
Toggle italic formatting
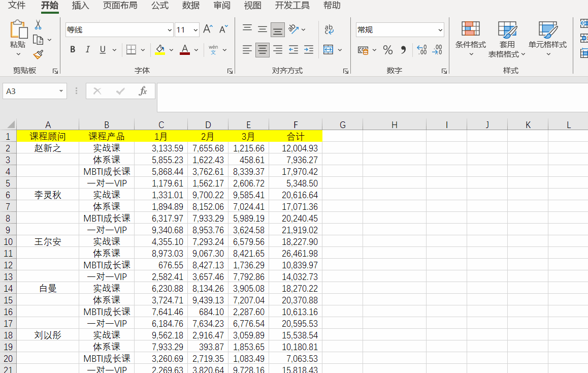tap(87, 50)
